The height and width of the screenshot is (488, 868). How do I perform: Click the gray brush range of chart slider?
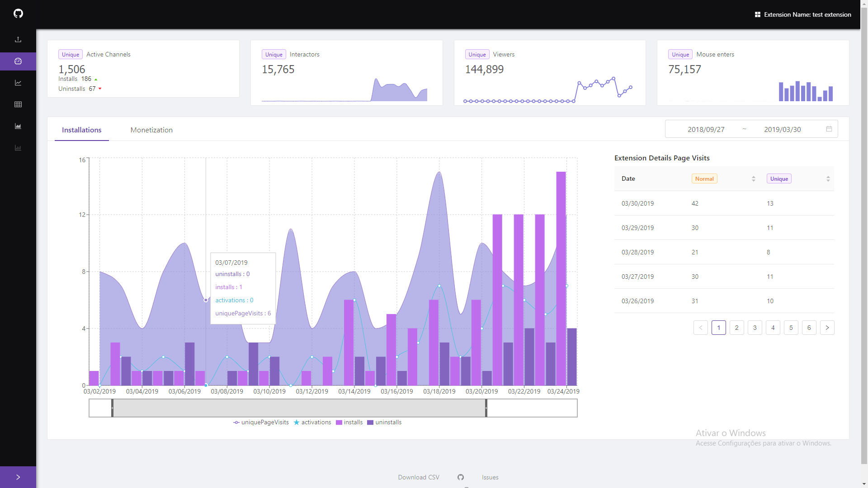pos(299,408)
